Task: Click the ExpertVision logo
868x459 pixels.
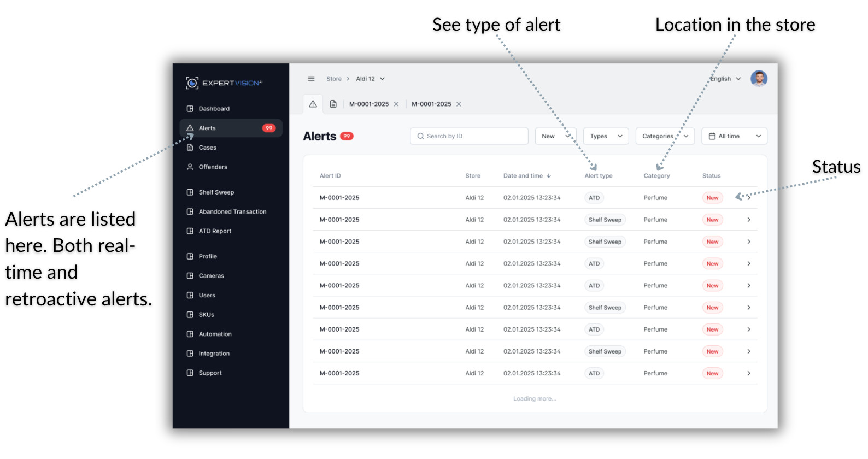Action: (224, 83)
